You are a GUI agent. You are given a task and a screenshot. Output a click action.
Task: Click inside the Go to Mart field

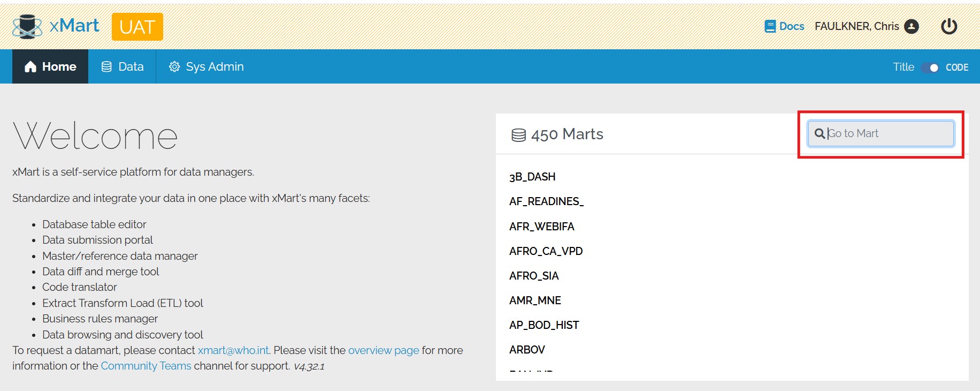888,133
